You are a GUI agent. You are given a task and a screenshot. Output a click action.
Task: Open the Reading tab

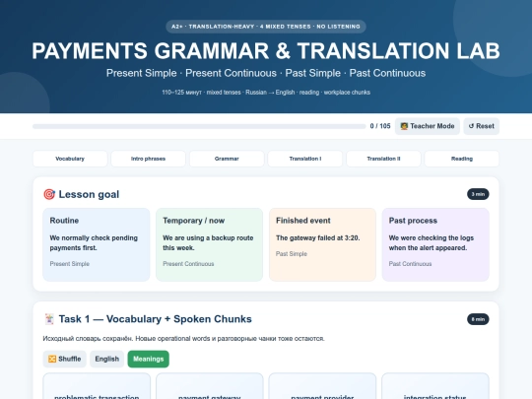pos(462,159)
